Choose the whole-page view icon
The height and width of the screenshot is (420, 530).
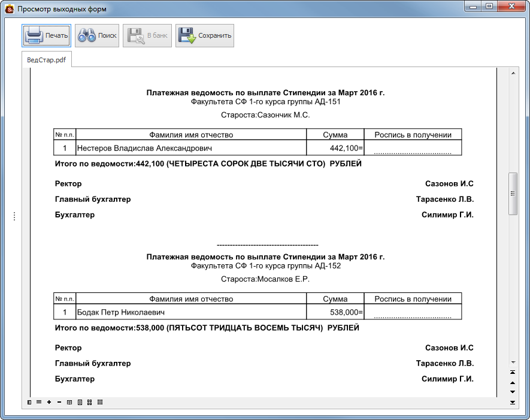pyautogui.click(x=80, y=402)
